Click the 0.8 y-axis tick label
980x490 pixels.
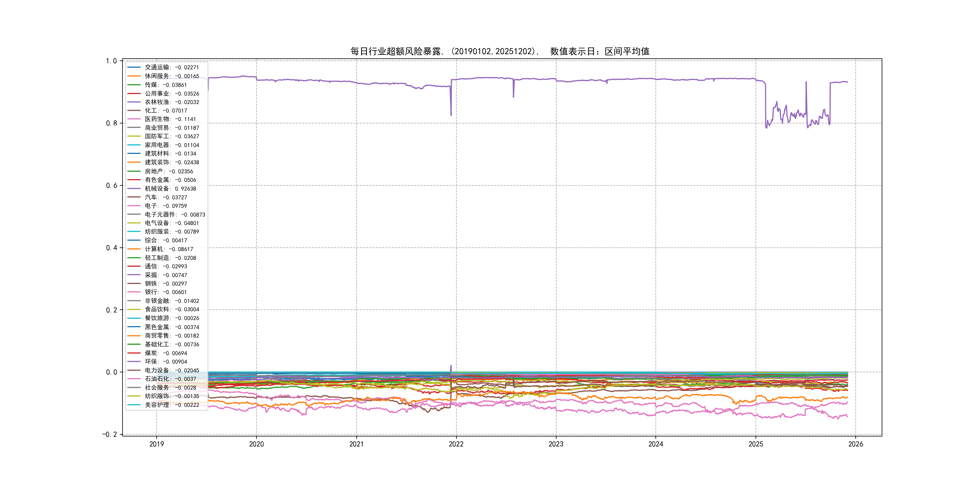[x=112, y=123]
